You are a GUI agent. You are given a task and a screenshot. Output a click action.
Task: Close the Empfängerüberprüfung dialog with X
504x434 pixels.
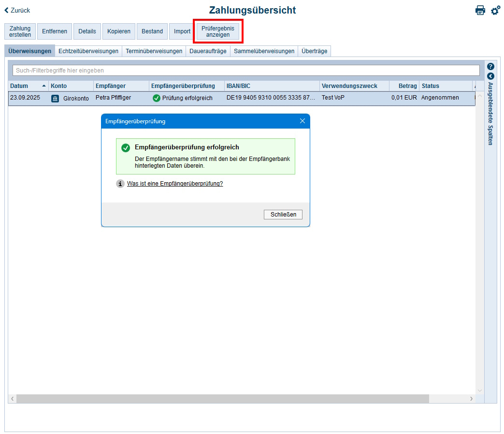tap(302, 121)
